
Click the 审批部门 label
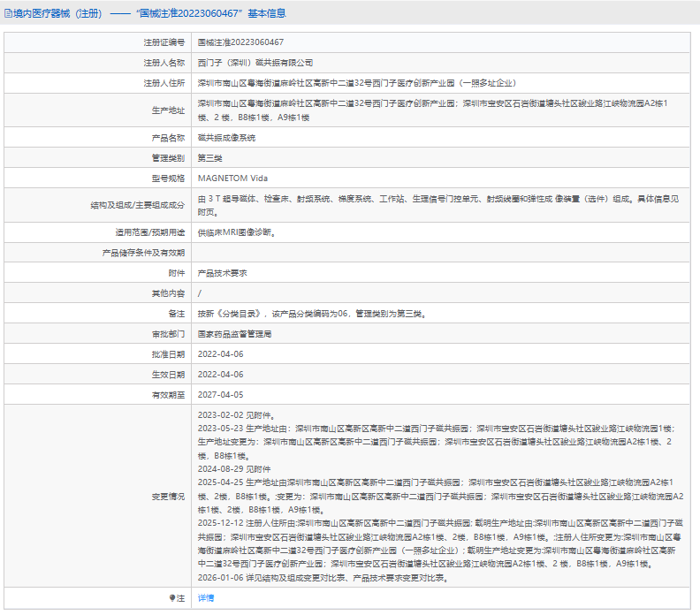click(x=168, y=334)
